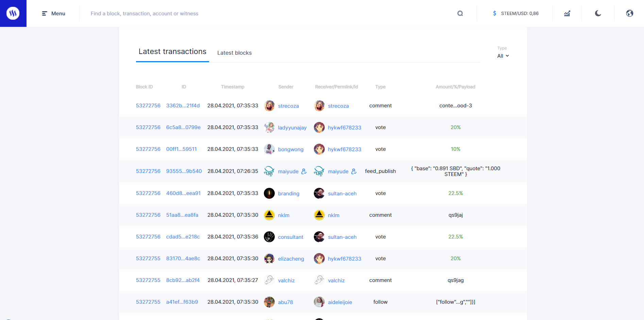This screenshot has width=644, height=320.
Task: Open sender account abu78
Action: pyautogui.click(x=286, y=302)
